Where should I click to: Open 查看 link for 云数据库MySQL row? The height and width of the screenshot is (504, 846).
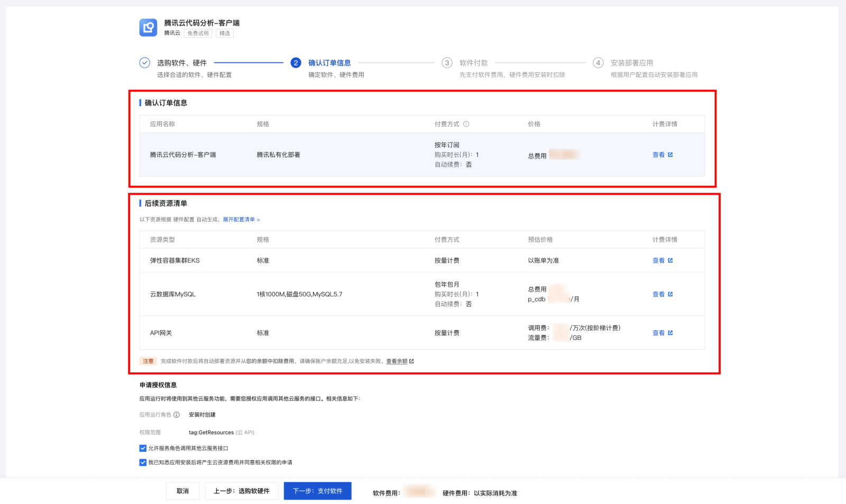coord(662,294)
